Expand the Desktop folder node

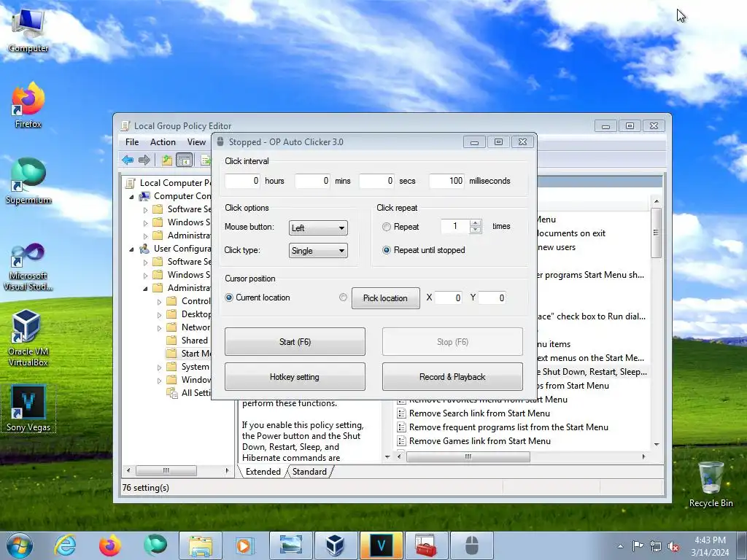(160, 315)
